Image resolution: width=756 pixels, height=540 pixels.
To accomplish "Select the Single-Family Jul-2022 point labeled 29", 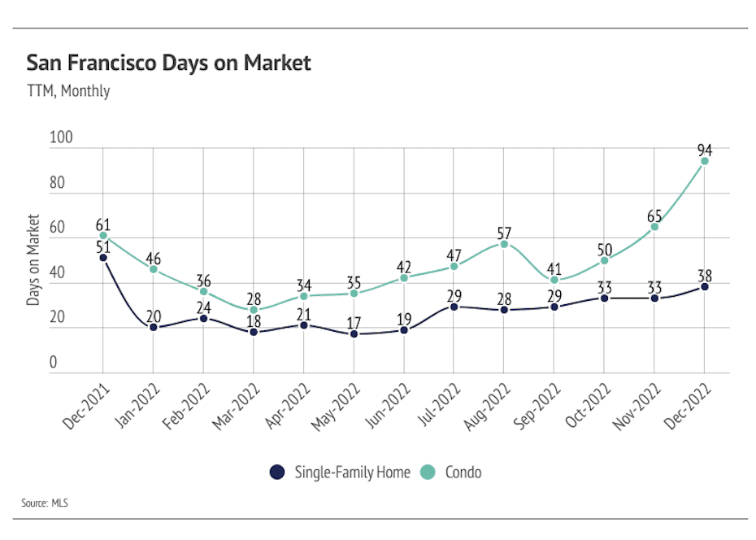I will click(454, 307).
